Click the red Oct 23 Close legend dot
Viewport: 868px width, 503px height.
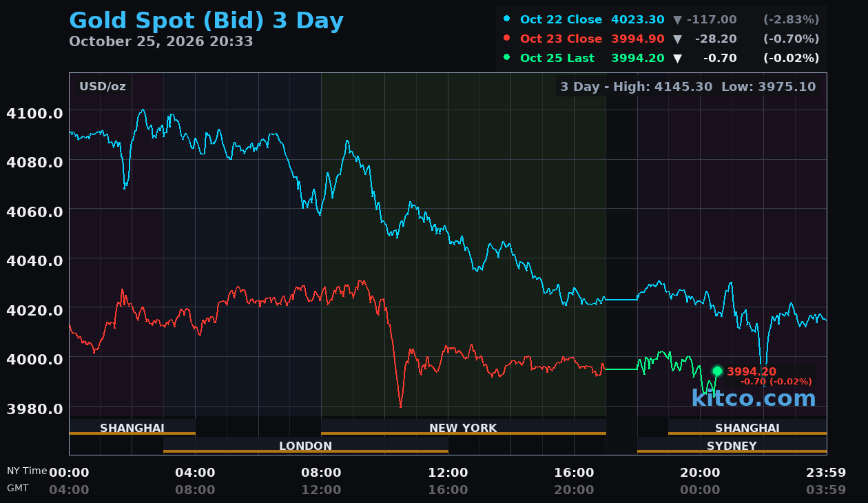click(507, 38)
